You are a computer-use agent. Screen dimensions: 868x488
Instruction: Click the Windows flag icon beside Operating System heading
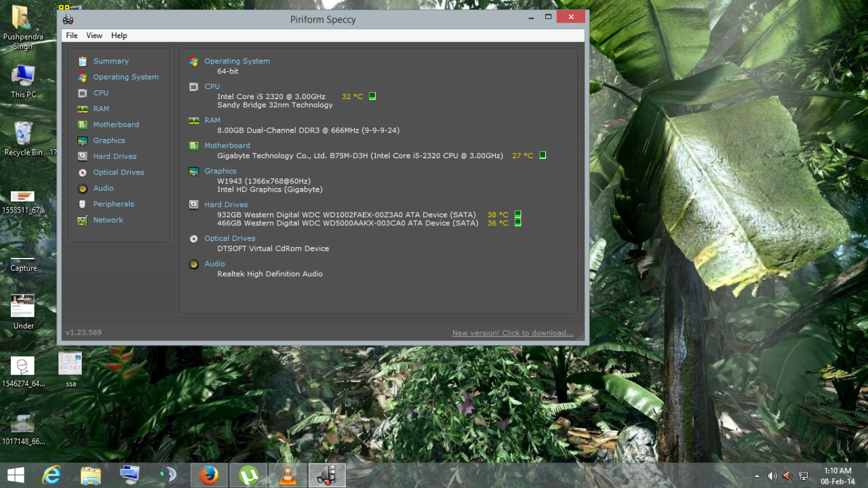(x=193, y=61)
